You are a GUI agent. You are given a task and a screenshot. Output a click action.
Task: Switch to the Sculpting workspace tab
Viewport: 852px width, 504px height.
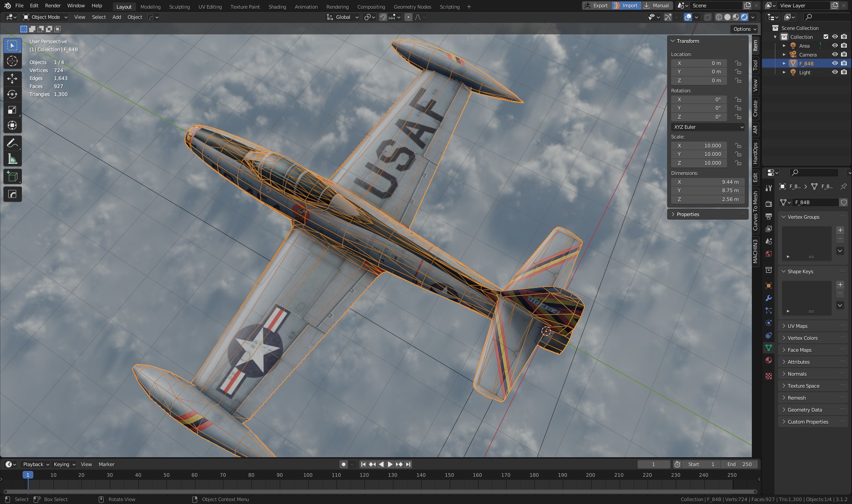pos(179,7)
